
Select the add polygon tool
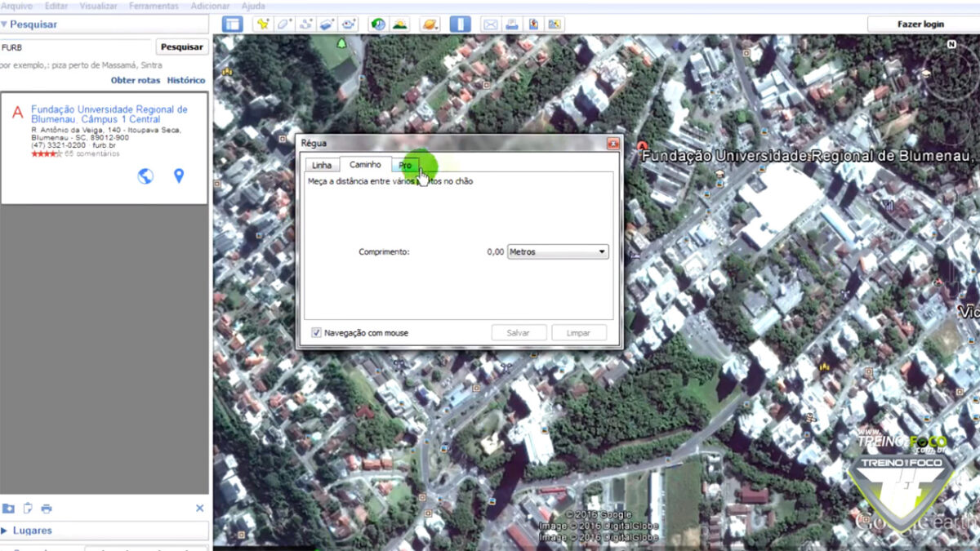pos(284,24)
